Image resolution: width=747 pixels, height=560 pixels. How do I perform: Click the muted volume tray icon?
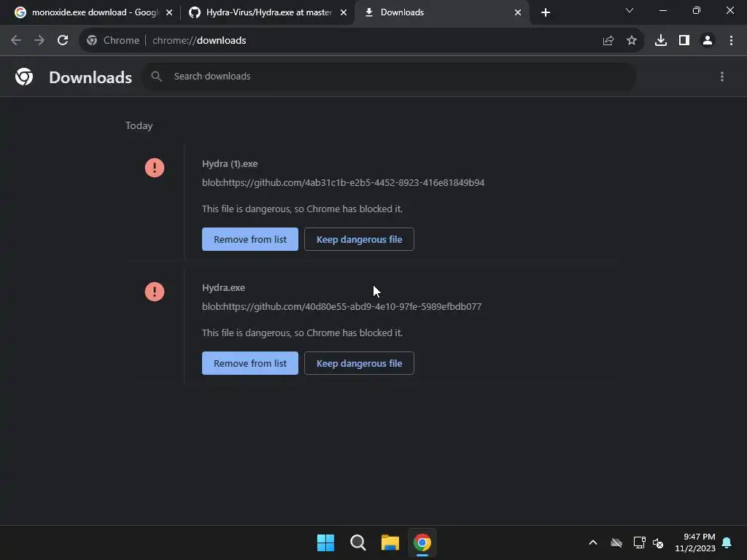click(658, 542)
